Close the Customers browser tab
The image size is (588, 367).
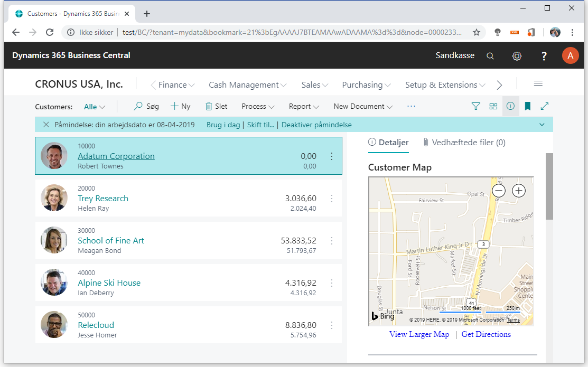click(127, 14)
